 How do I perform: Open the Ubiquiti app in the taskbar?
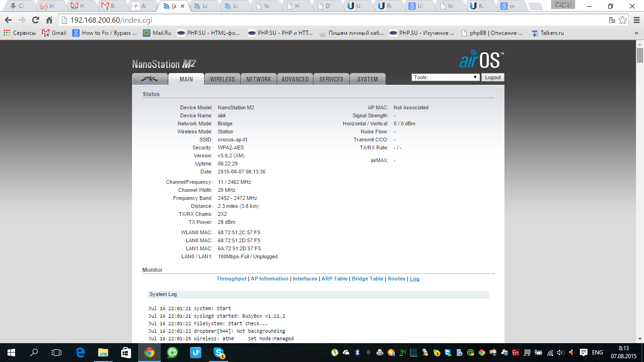click(x=195, y=352)
